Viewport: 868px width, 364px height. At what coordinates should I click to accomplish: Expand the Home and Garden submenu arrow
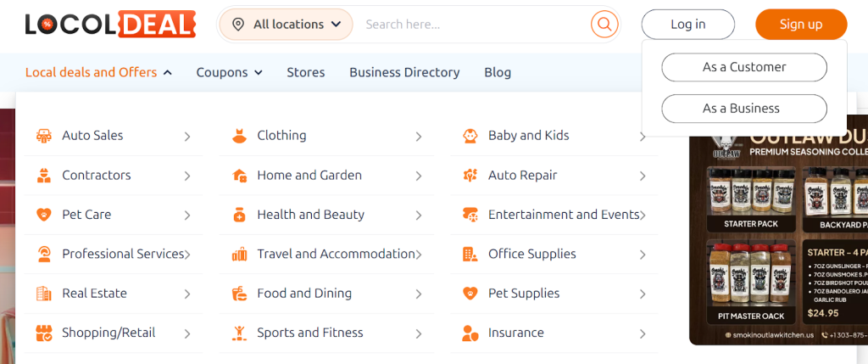coord(419,176)
